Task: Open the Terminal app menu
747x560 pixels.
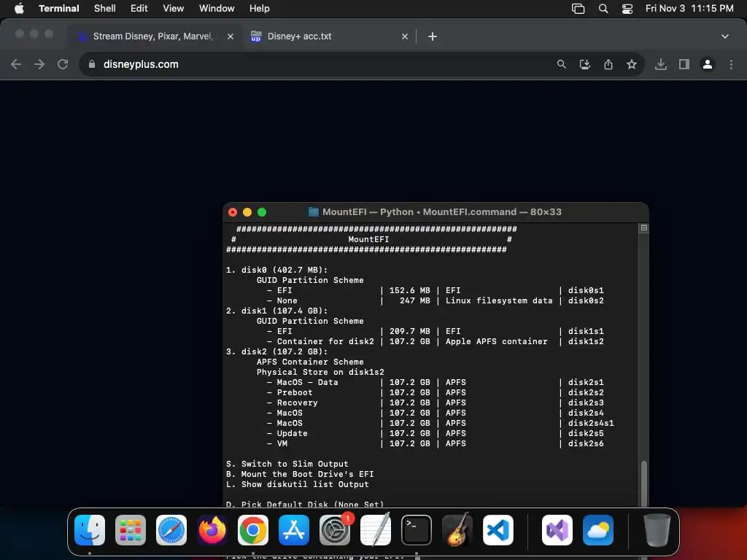Action: pos(58,9)
